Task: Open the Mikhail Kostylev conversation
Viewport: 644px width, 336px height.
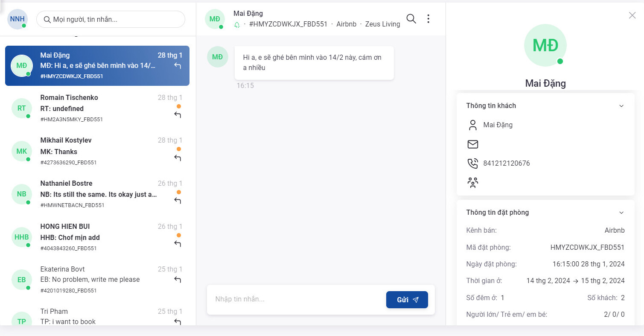Action: (x=97, y=151)
